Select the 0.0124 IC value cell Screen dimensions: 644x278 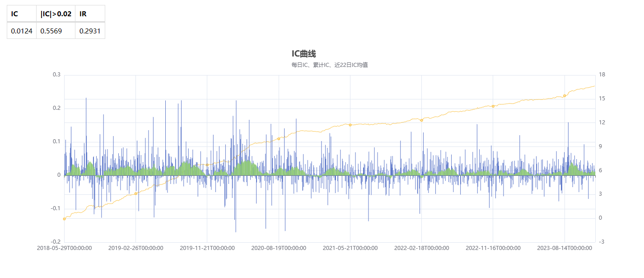[x=21, y=31]
